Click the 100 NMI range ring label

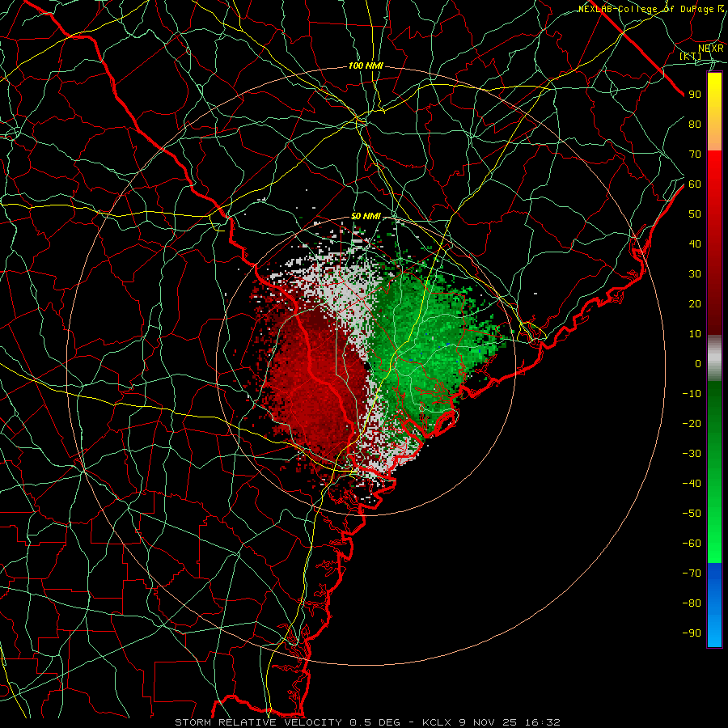(x=366, y=66)
